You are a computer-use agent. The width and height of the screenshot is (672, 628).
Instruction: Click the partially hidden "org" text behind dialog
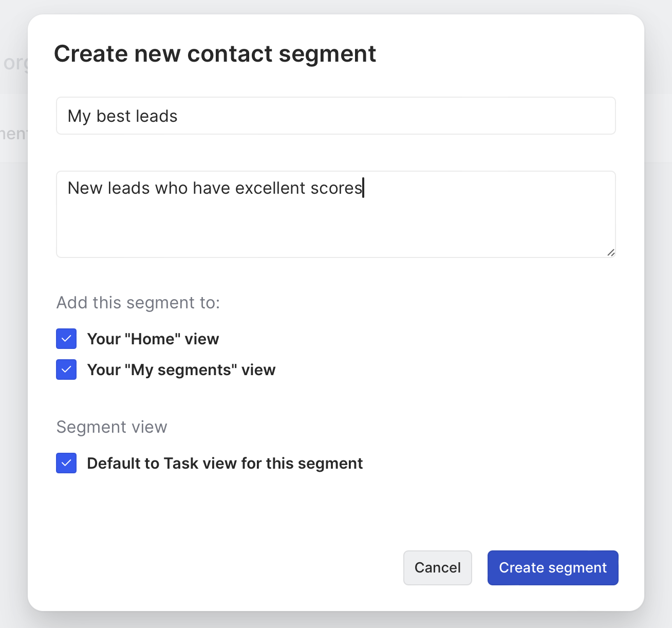click(14, 63)
